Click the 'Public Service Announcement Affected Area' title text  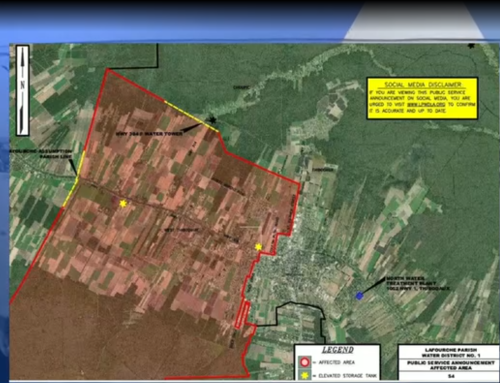[451, 365]
